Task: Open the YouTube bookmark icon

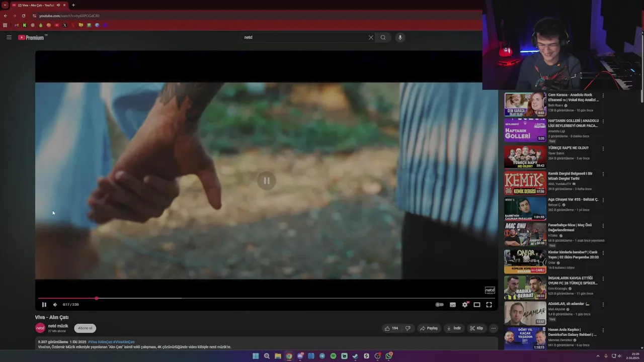Action: pyautogui.click(x=56, y=25)
